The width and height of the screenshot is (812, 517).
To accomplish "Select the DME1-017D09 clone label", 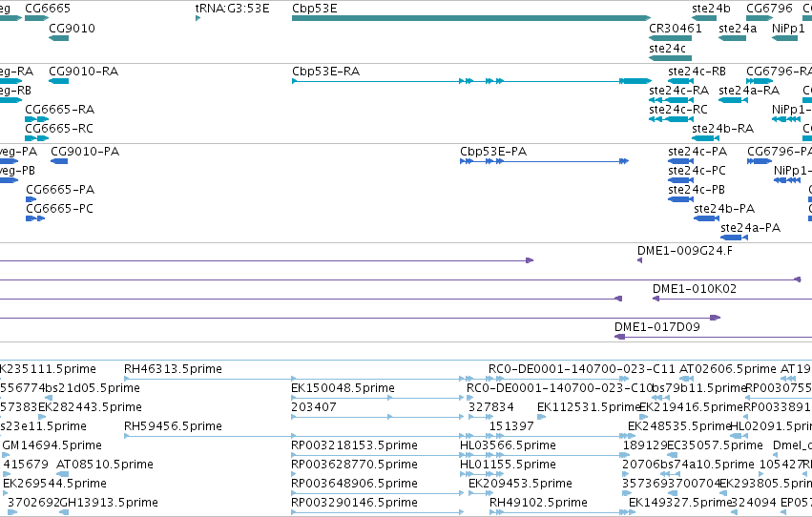I will [x=656, y=327].
